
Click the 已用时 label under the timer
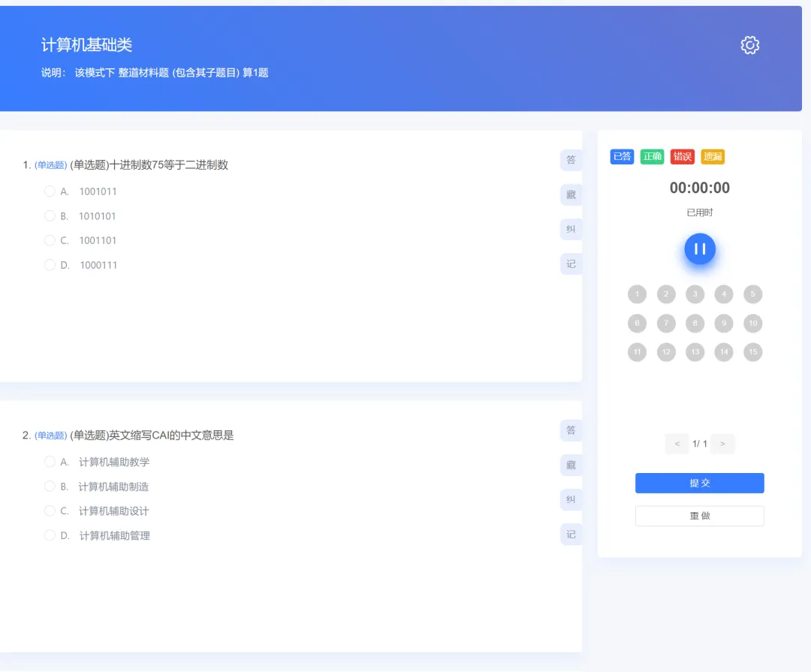tap(699, 212)
